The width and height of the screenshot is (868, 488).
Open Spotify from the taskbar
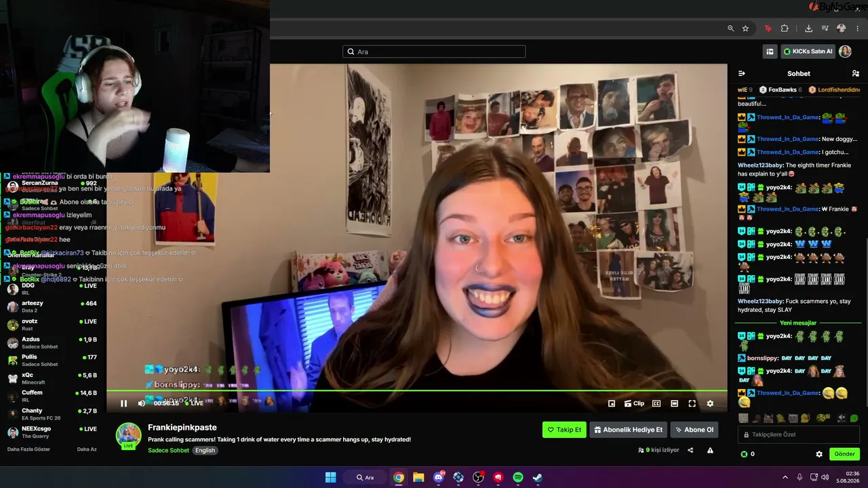[x=518, y=477]
